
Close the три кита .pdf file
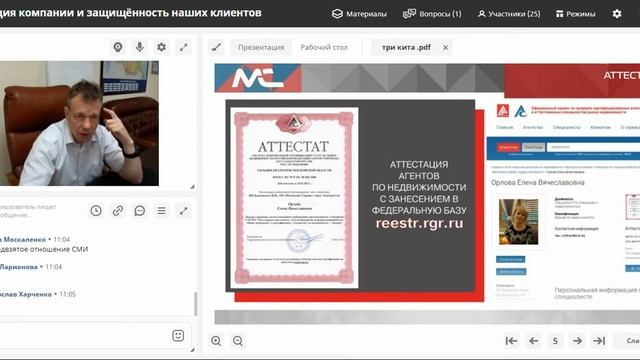[445, 48]
